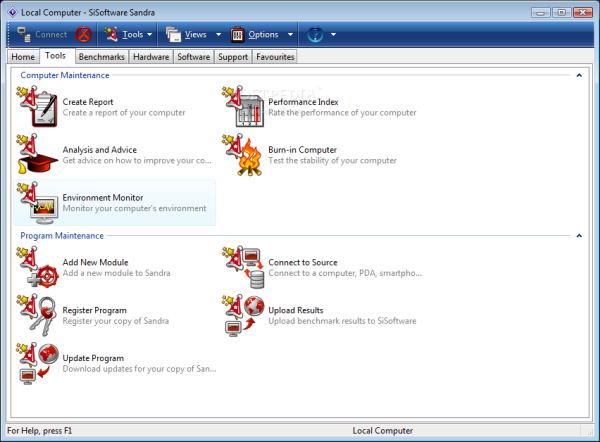Viewport: 600px width, 442px height.
Task: Click the Program Maintenance section heading
Action: click(x=62, y=236)
